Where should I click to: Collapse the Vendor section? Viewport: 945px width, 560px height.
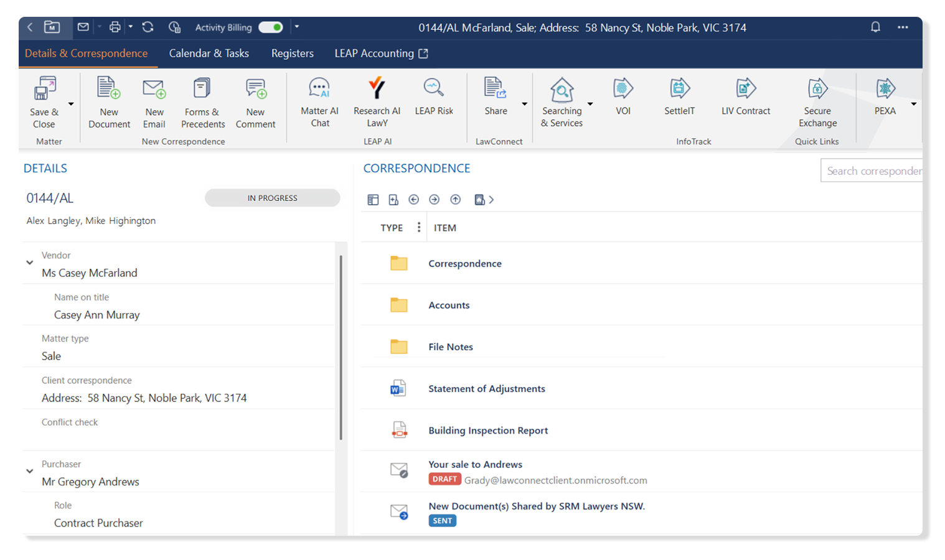pyautogui.click(x=29, y=263)
